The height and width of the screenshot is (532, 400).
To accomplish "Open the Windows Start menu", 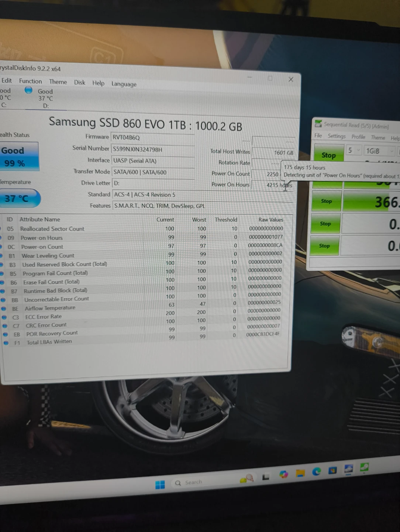I will click(160, 485).
